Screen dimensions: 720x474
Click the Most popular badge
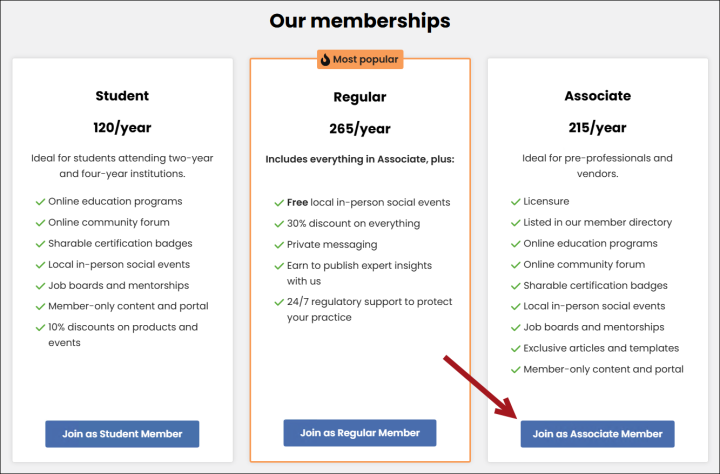[x=360, y=60]
